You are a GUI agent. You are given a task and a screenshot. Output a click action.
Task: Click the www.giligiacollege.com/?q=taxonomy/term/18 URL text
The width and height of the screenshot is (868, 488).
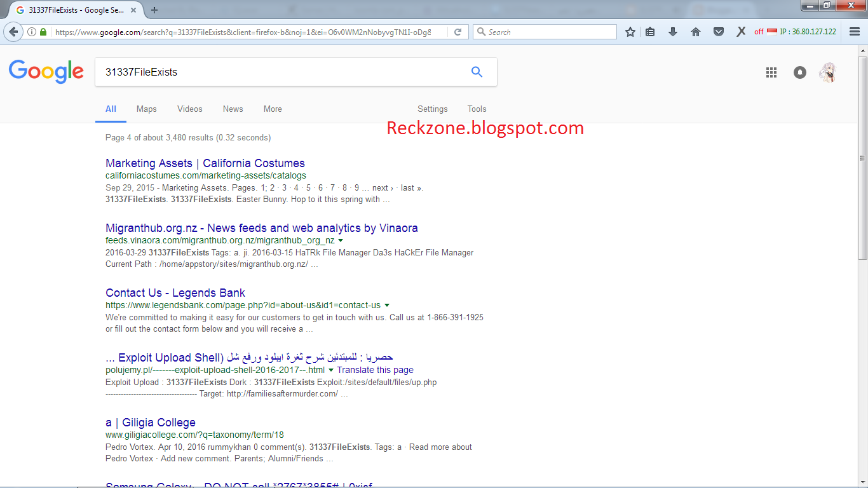pos(194,435)
